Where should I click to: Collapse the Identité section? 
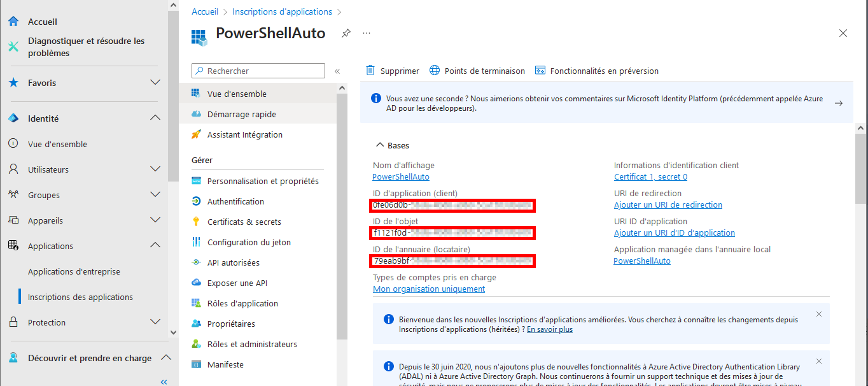[x=155, y=117]
